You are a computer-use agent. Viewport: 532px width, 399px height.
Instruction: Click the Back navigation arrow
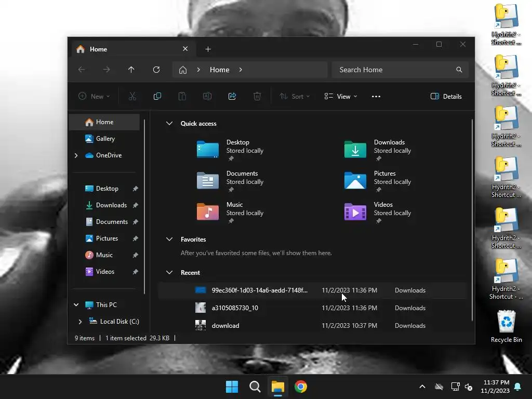(x=82, y=70)
